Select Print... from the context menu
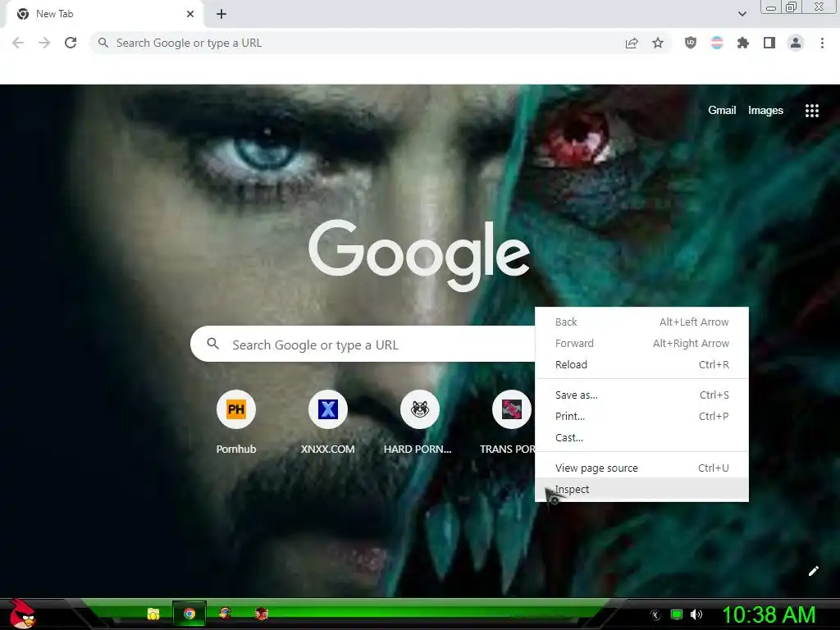The height and width of the screenshot is (630, 840). click(641, 416)
